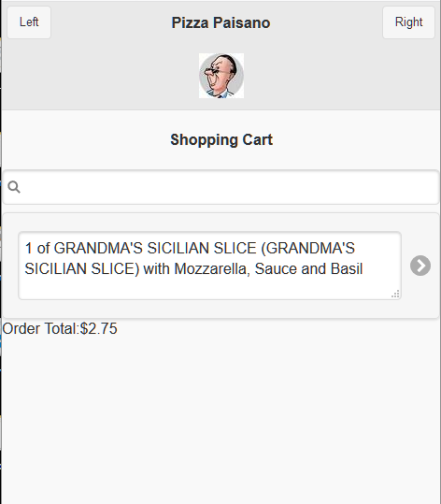Click the Order Total $2.75 text

[60, 329]
